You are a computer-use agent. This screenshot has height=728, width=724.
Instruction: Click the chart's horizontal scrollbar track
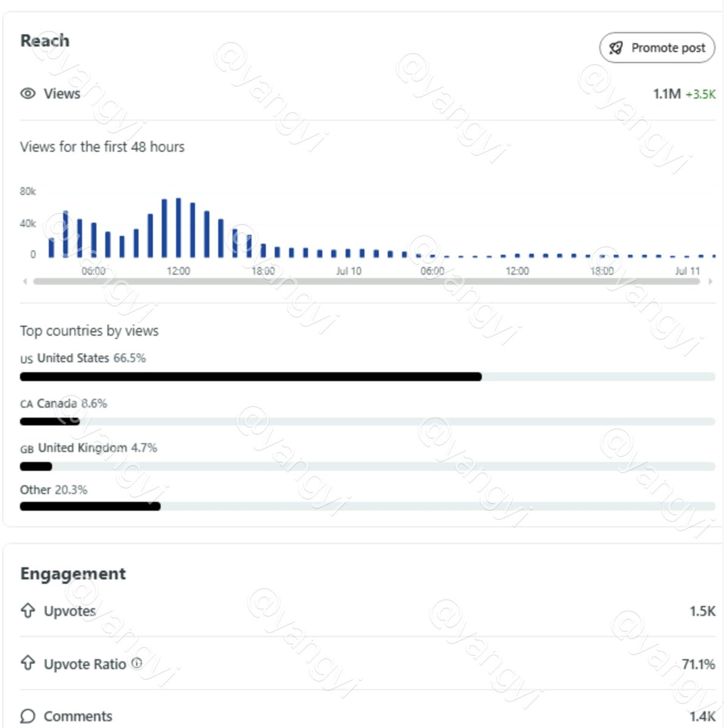[x=367, y=281]
